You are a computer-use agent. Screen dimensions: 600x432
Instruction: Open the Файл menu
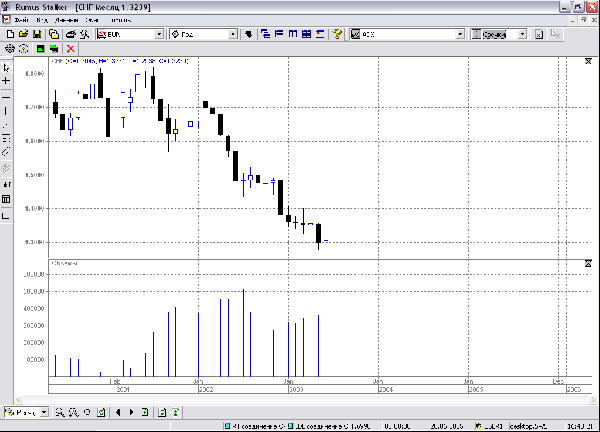(21, 20)
